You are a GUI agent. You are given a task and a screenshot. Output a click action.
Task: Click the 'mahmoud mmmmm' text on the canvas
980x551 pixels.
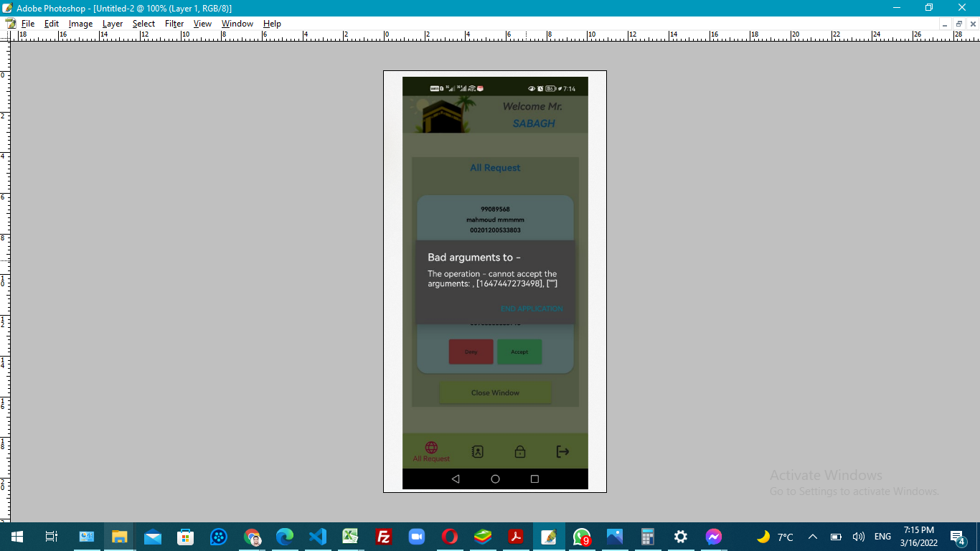pos(495,220)
